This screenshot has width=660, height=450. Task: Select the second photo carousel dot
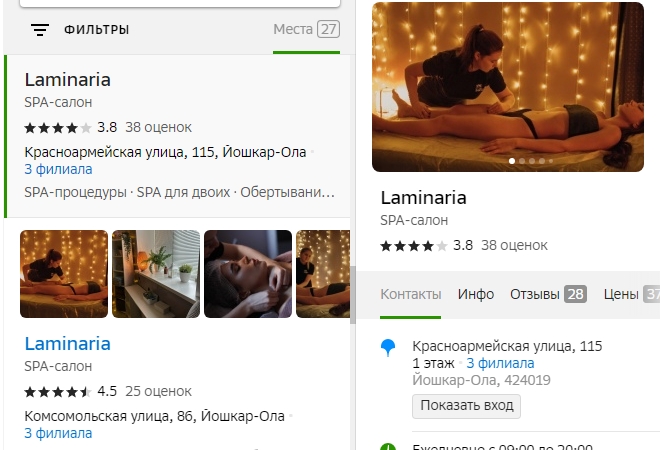click(522, 161)
